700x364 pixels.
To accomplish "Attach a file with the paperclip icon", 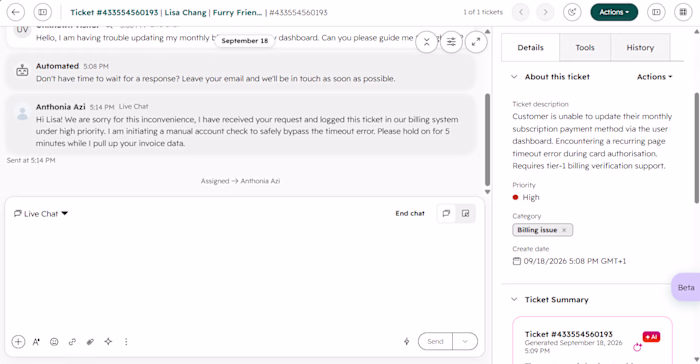I will [90, 342].
